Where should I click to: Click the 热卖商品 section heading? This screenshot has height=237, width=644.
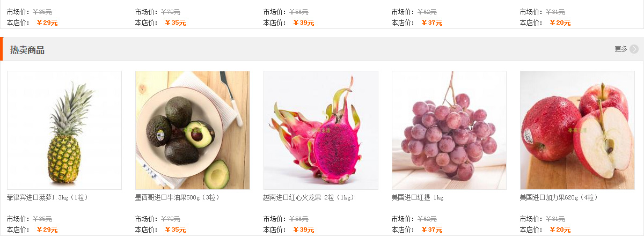27,50
